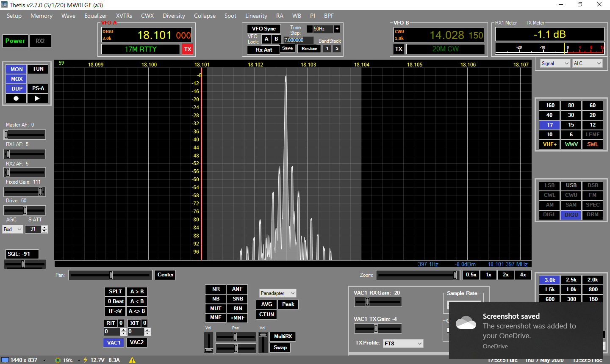Toggle the MON monitor button
This screenshot has width=610, height=364.
click(x=17, y=69)
